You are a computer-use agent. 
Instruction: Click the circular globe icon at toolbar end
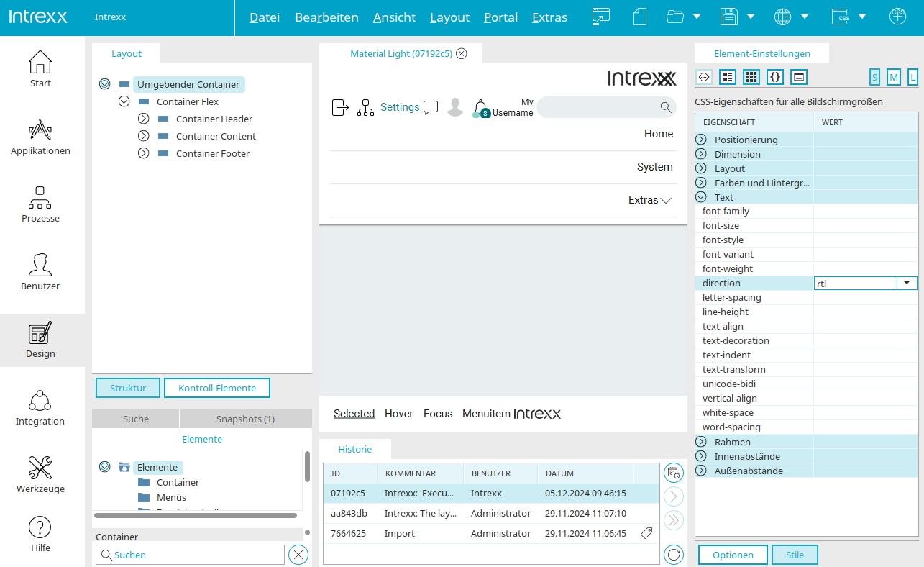click(897, 17)
